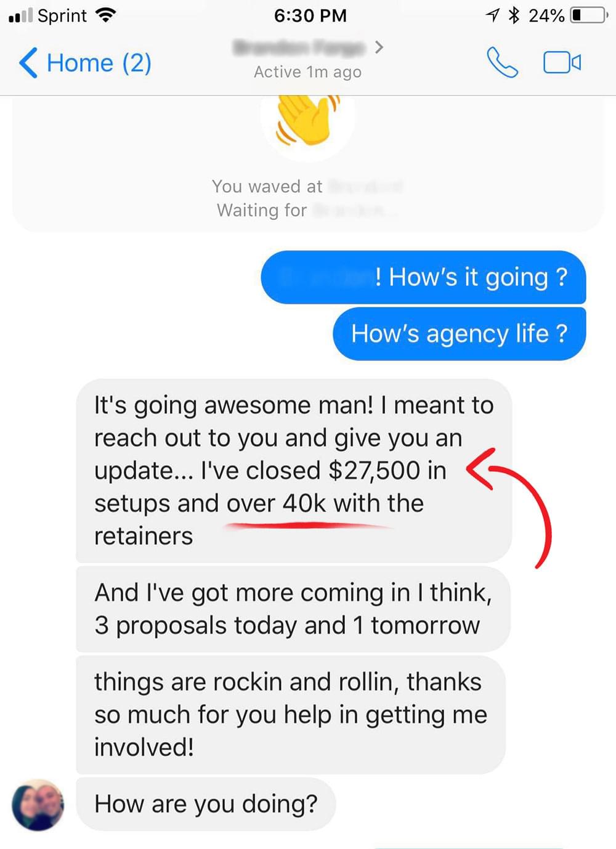
Task: Select the "How's agency life ?" message
Action: click(x=459, y=333)
